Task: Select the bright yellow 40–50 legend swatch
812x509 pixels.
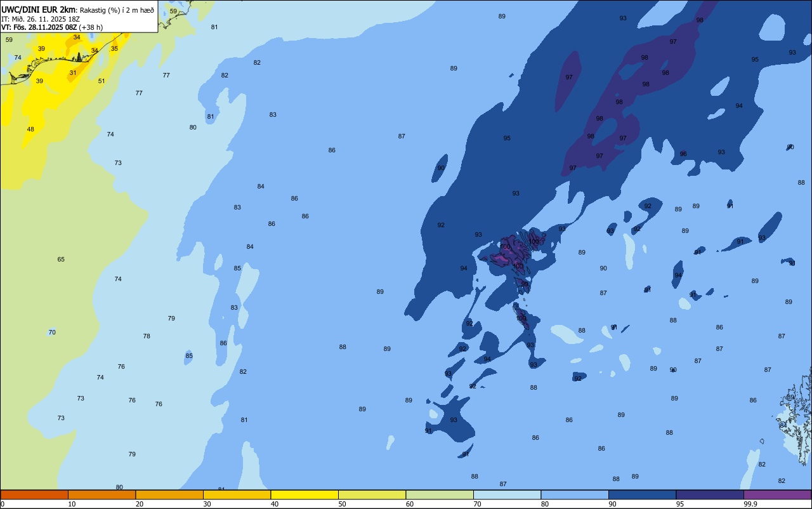Action: [x=304, y=494]
